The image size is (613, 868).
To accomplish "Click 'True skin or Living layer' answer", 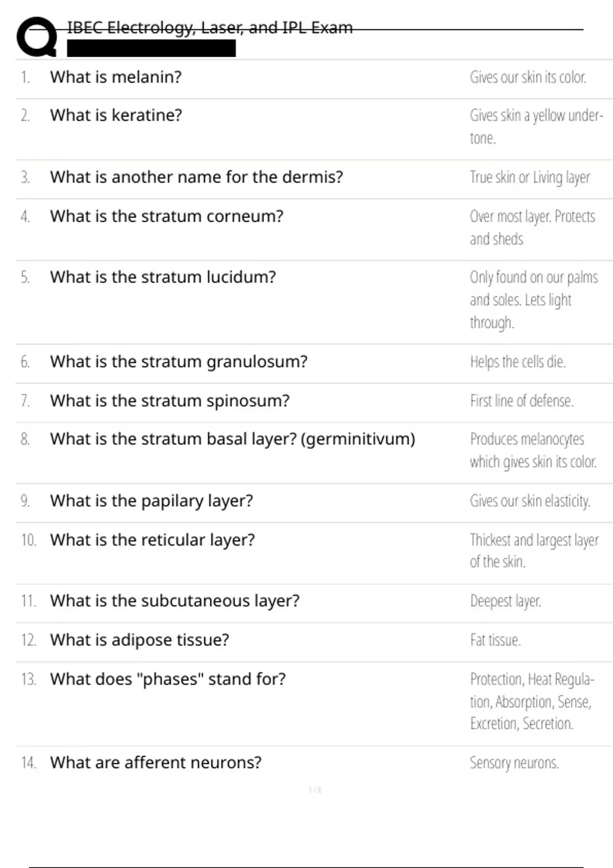I will click(x=530, y=177).
